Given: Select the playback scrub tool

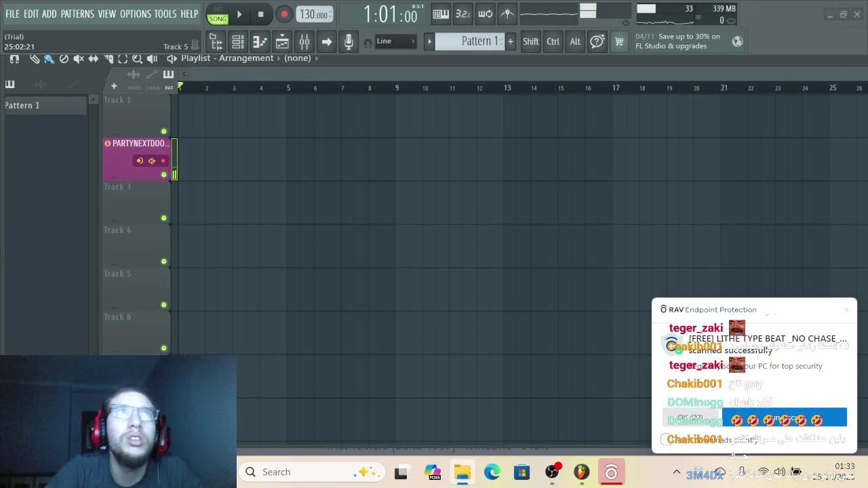Looking at the screenshot, I should point(152,59).
